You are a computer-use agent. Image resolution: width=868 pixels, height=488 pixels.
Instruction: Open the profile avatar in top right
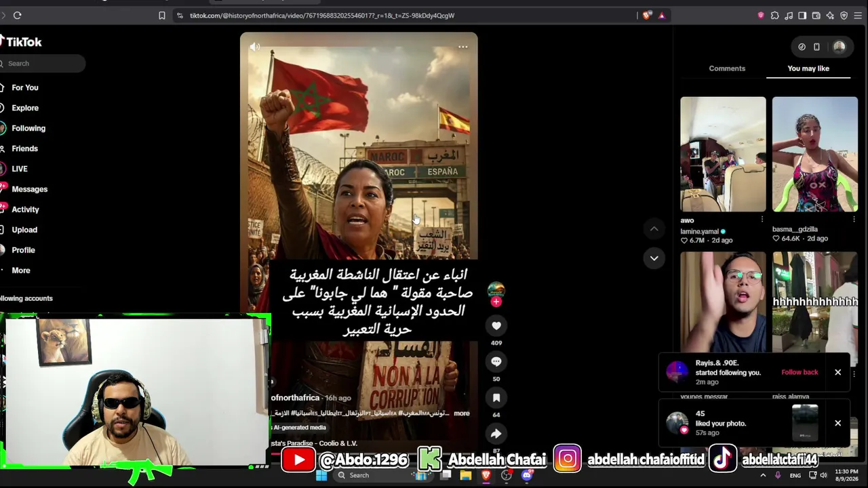[x=840, y=47]
